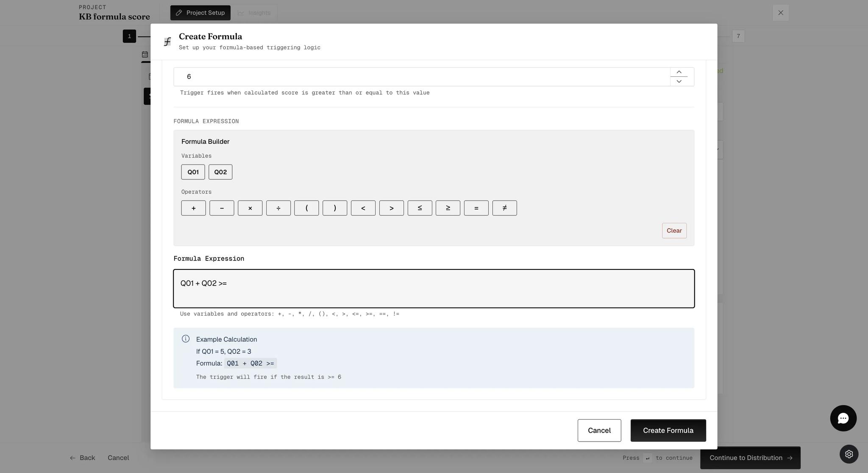This screenshot has width=868, height=473.
Task: Add the greater-than-or-equal operator
Action: coord(448,208)
